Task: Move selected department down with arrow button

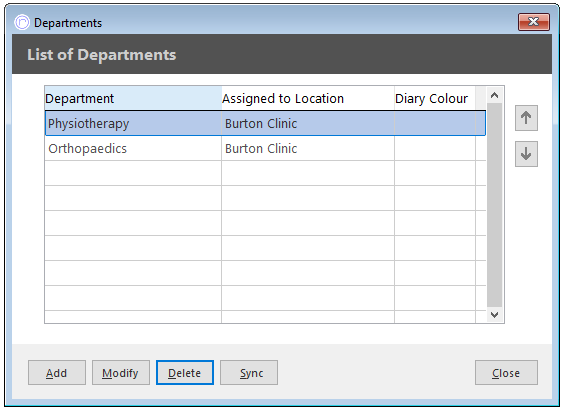Action: 526,154
